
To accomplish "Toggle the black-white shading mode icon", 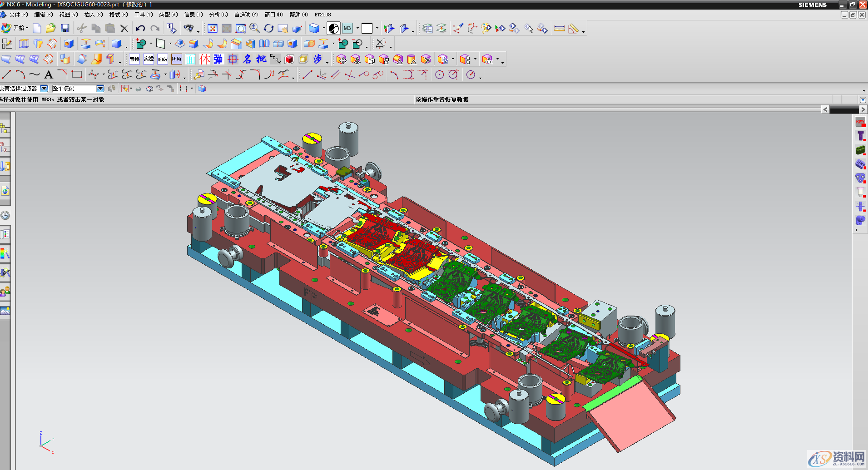I will point(334,29).
